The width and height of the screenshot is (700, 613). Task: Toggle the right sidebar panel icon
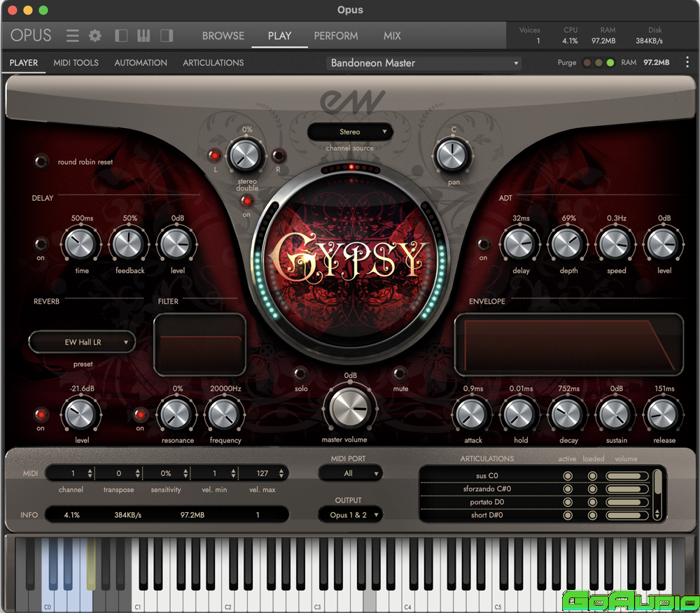(167, 36)
